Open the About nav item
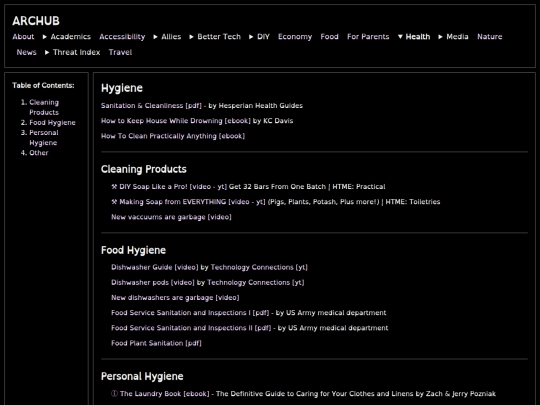The image size is (540, 405). 23,37
